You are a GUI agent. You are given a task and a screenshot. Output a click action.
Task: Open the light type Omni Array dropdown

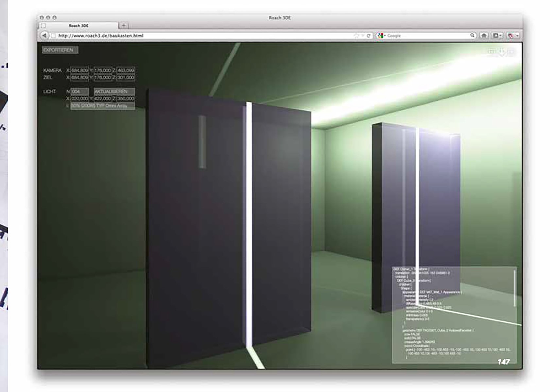click(x=103, y=106)
